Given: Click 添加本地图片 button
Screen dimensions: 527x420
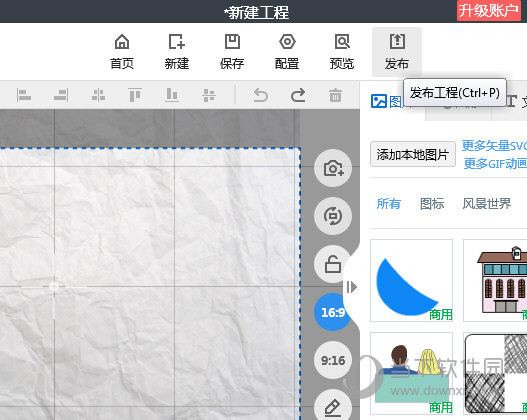Looking at the screenshot, I should coord(413,155).
